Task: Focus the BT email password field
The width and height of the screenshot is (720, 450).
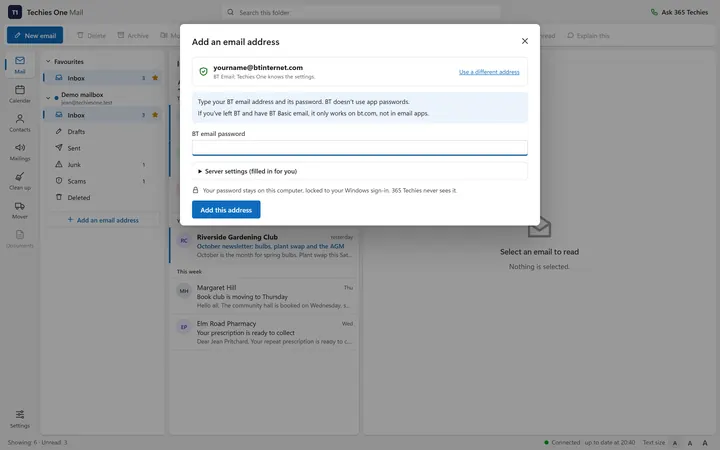Action: (x=360, y=148)
